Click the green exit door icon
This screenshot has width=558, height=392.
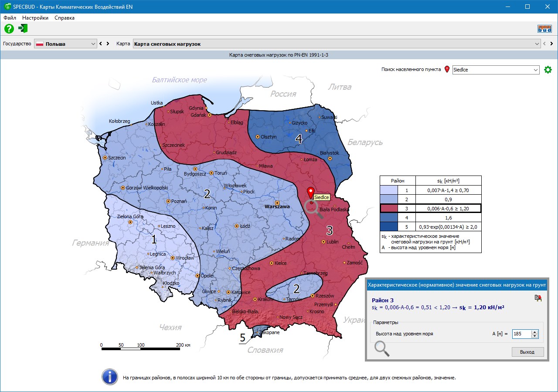23,29
